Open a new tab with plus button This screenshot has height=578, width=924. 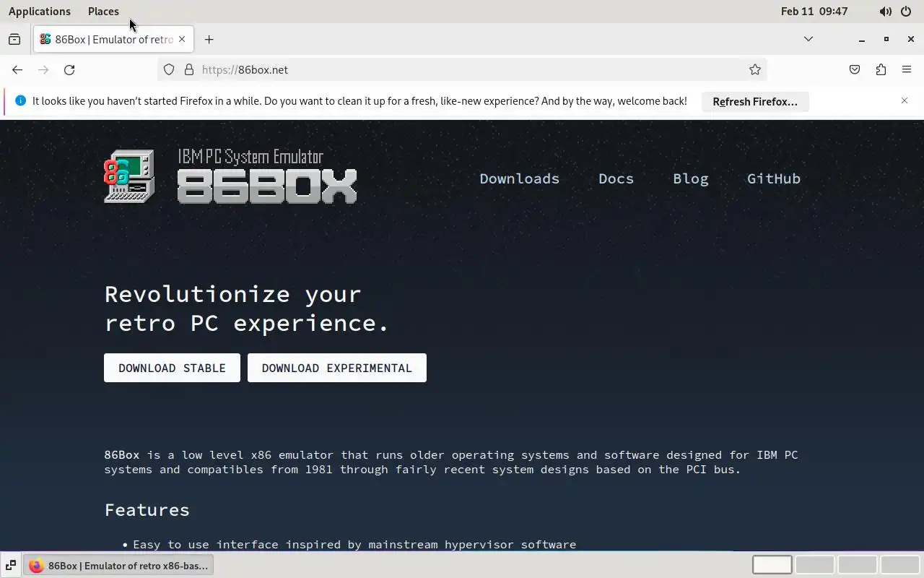click(209, 40)
